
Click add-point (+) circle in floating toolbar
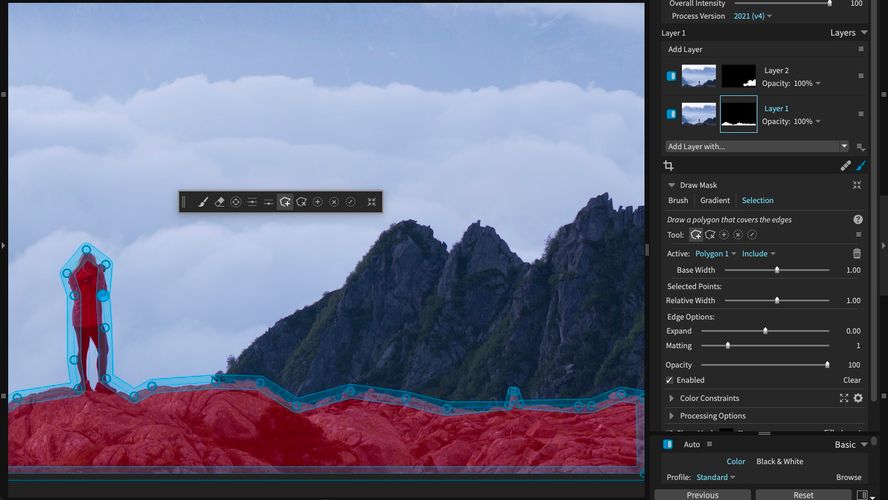[x=318, y=202]
